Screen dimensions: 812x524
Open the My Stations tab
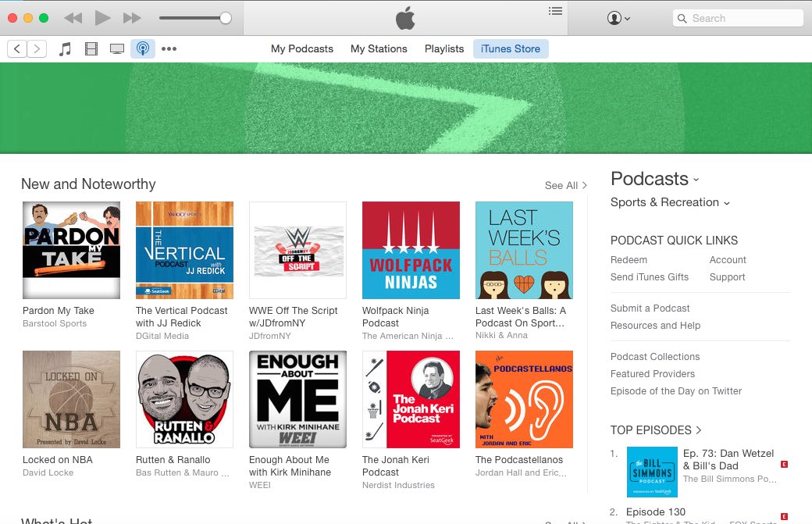click(x=379, y=48)
